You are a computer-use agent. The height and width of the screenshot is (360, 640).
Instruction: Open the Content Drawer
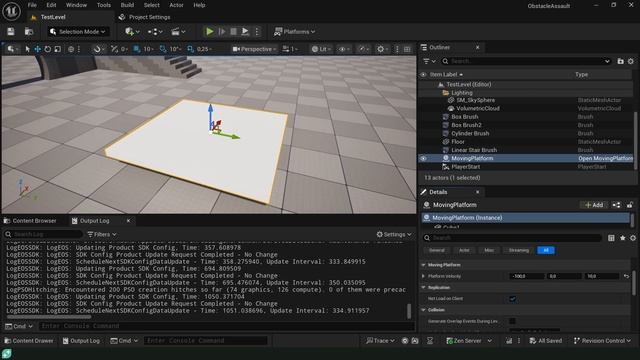pos(29,340)
